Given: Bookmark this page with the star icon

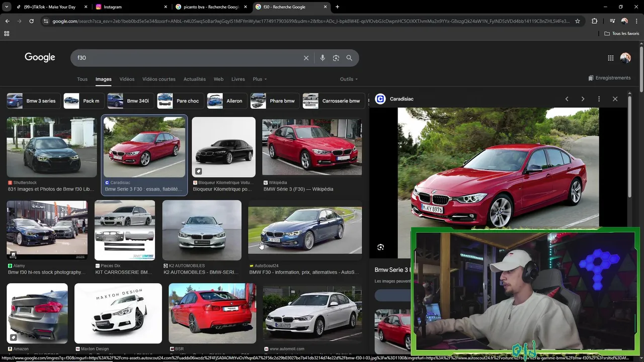Looking at the screenshot, I should pos(578,21).
